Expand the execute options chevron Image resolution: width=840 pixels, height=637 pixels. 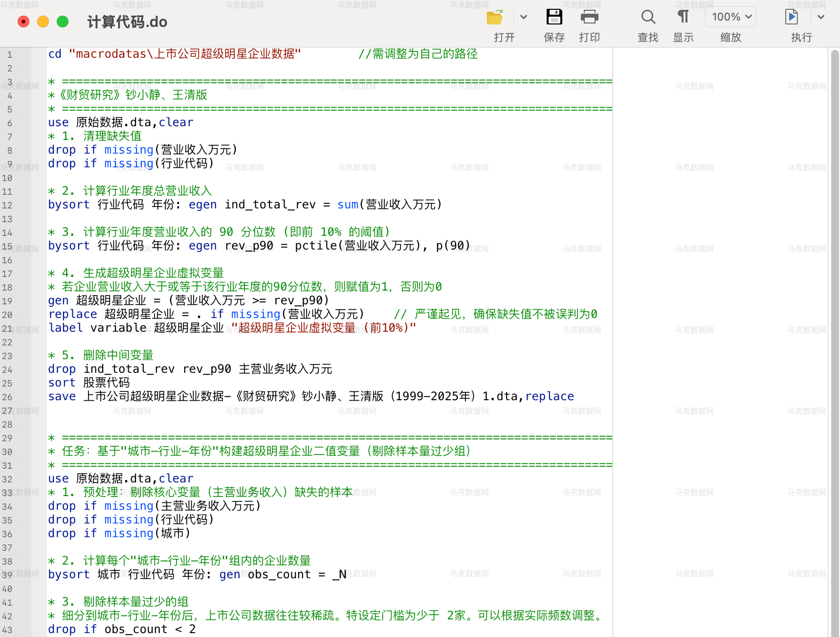coord(821,17)
